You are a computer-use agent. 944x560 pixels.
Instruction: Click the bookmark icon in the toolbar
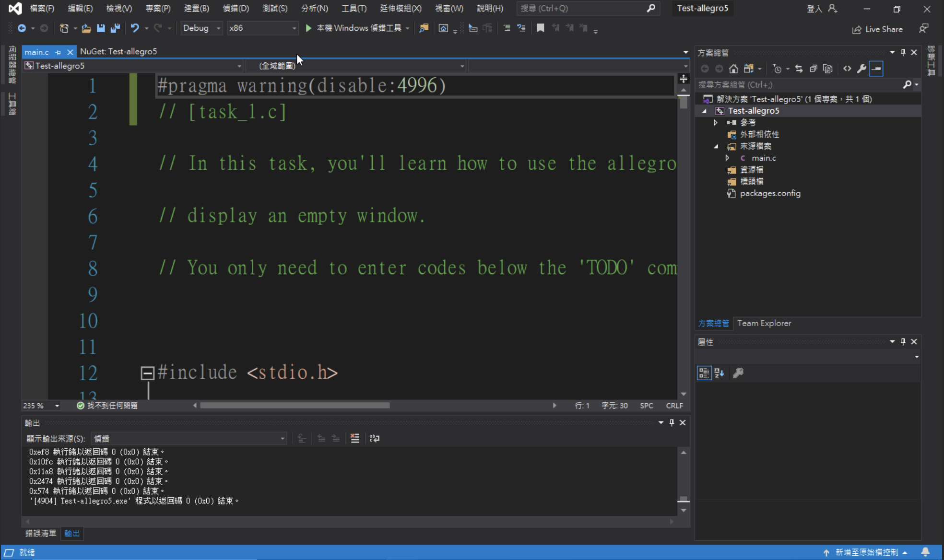point(540,28)
